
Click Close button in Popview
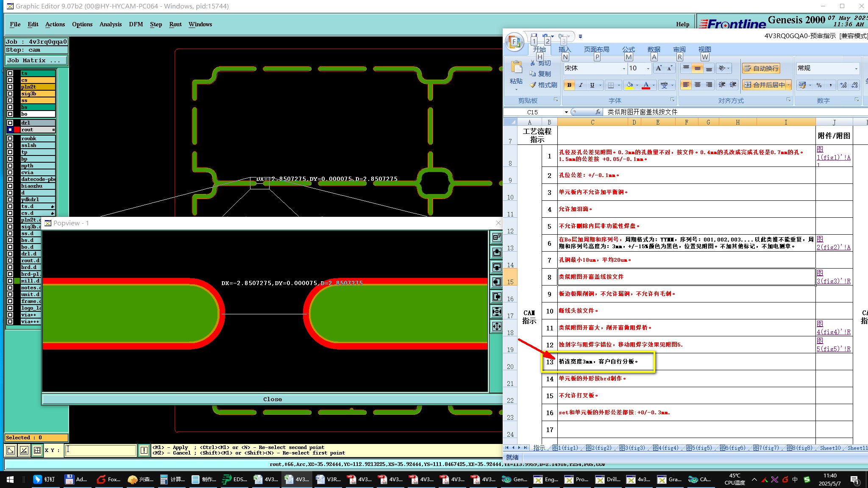(x=272, y=399)
